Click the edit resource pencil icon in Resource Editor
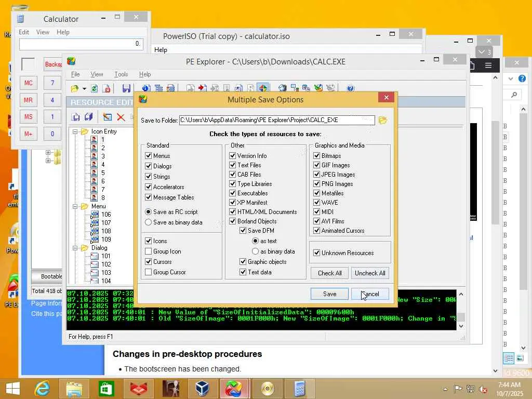532x399 pixels. (107, 117)
